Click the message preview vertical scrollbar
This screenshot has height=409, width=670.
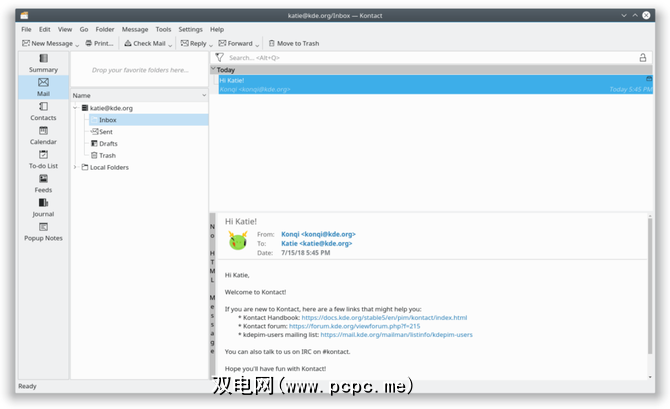[650, 286]
